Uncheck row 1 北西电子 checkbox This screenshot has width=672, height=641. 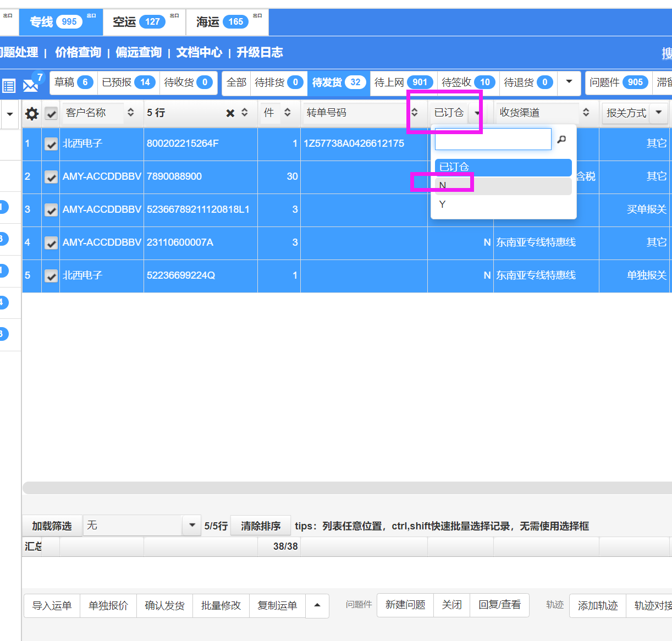(51, 144)
